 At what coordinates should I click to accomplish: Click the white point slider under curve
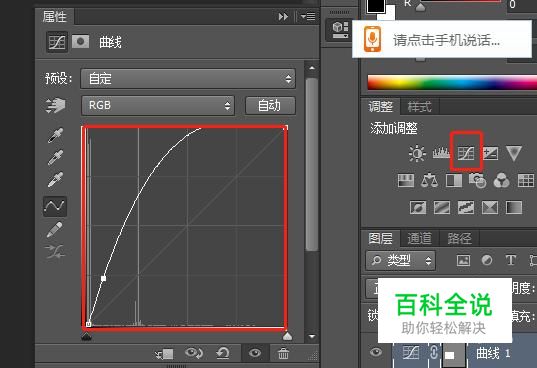287,336
